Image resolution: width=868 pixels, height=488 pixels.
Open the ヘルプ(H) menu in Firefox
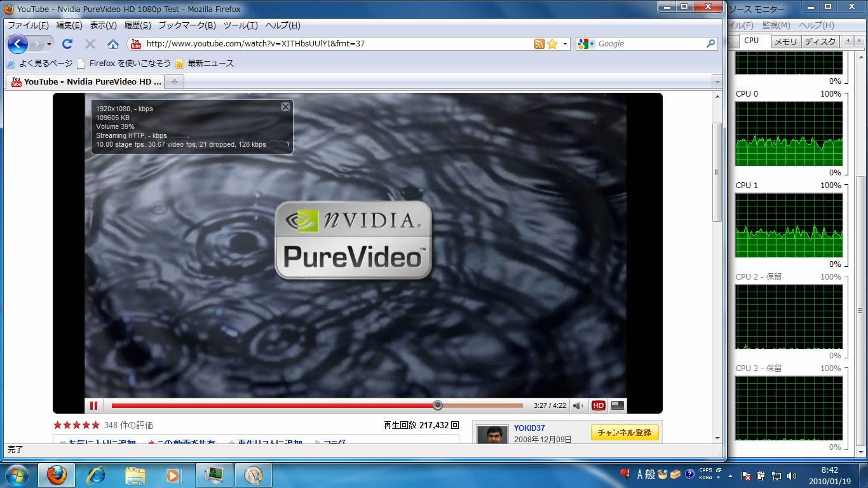[283, 25]
